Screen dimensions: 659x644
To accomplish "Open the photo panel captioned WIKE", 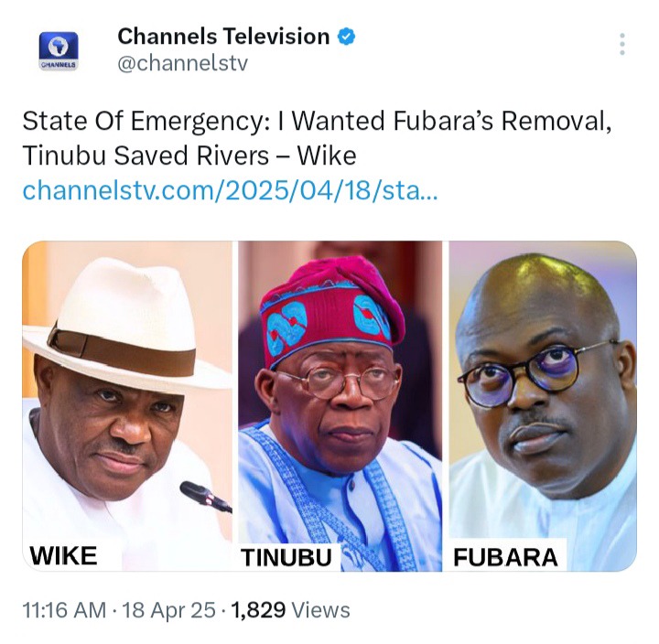I will 127,406.
